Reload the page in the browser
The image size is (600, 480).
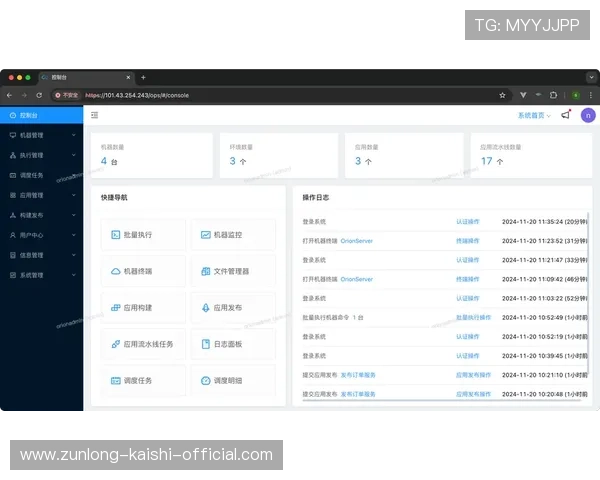(39, 95)
